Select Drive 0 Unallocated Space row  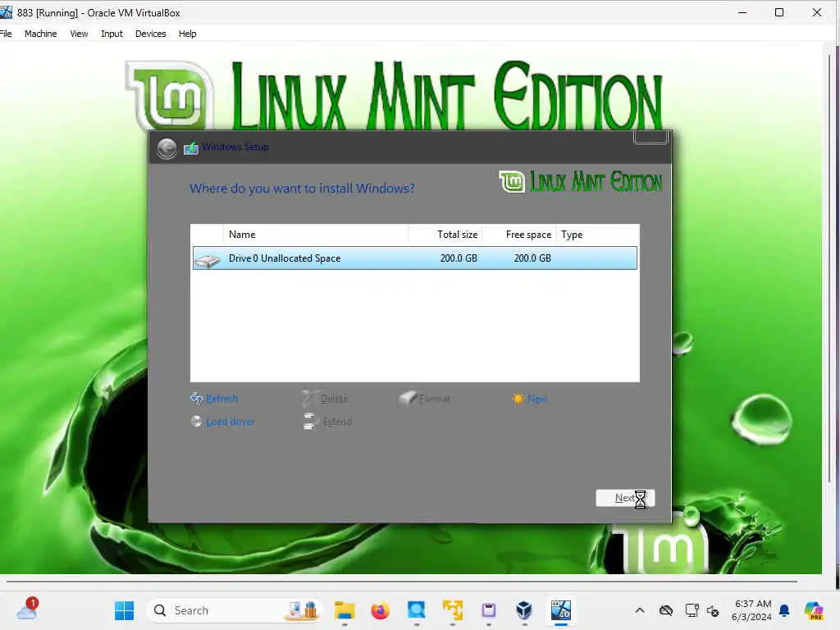pyautogui.click(x=414, y=258)
